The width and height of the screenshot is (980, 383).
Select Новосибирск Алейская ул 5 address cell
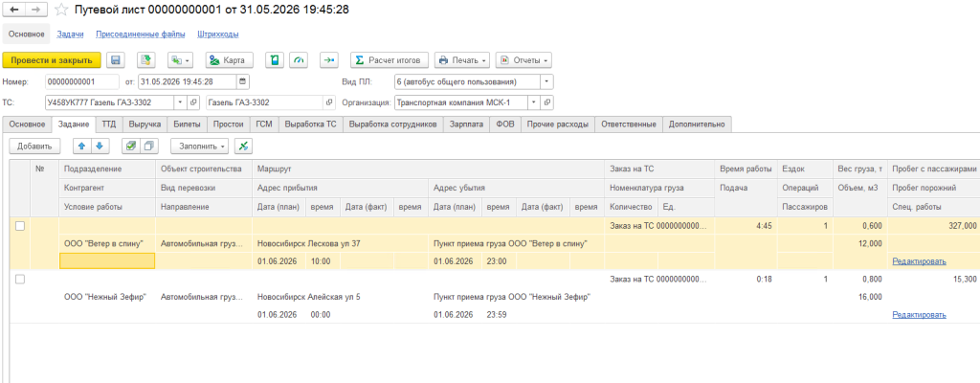341,297
